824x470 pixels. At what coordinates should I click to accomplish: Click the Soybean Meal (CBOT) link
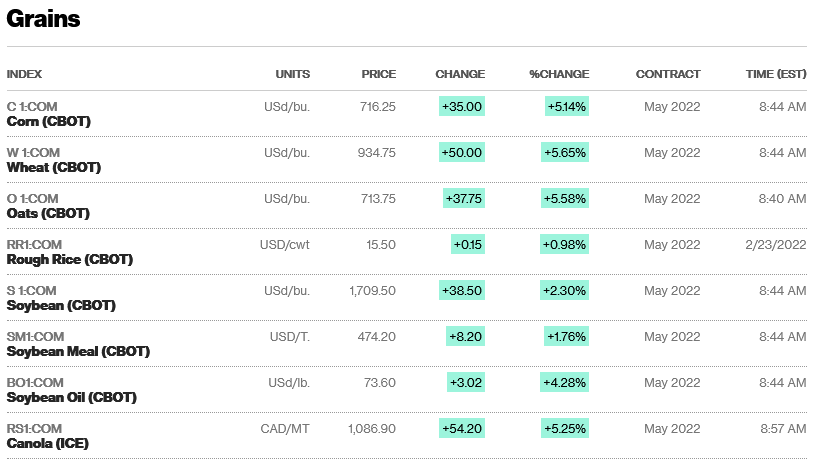click(78, 352)
